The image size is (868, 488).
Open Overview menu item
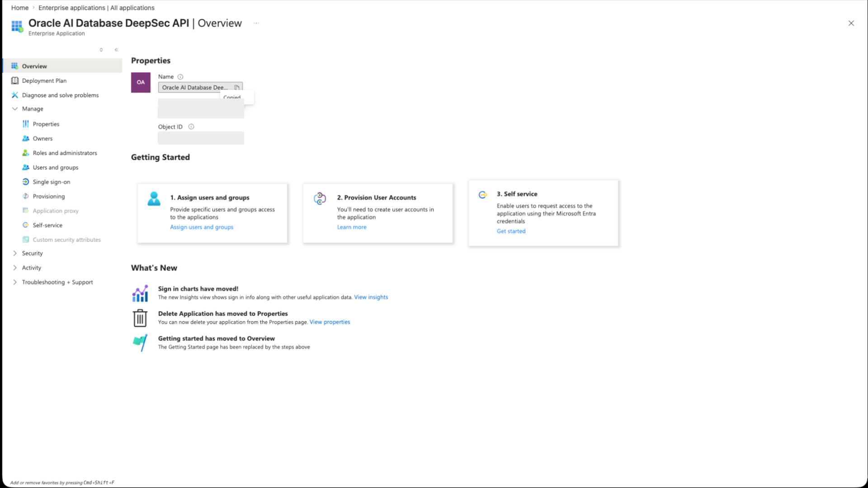(x=62, y=66)
